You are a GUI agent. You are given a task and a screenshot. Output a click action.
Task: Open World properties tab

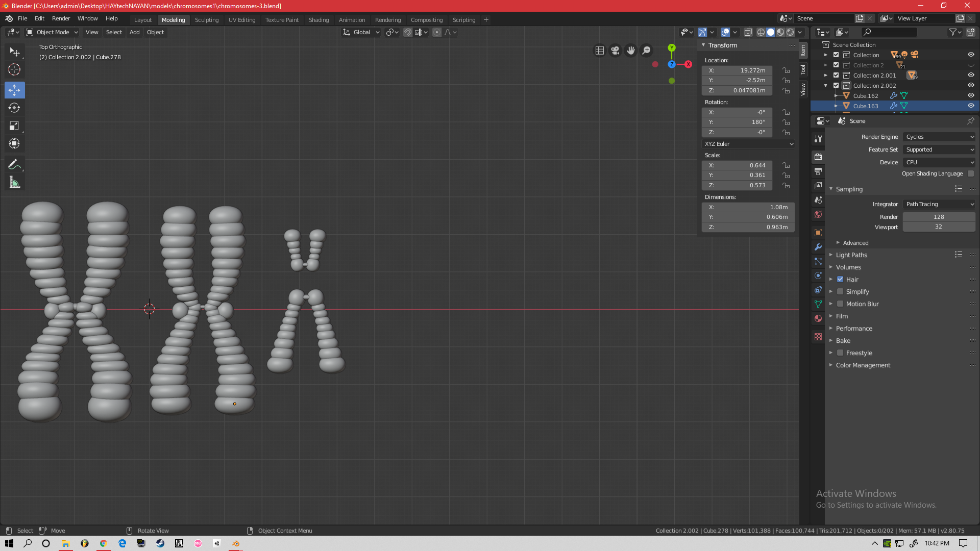coord(818,214)
